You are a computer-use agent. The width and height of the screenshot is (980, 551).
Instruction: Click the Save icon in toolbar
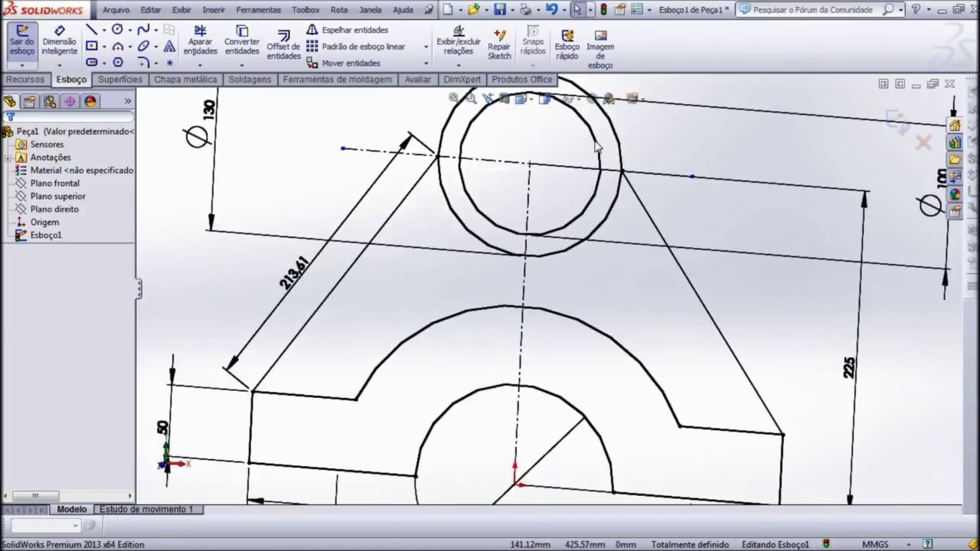pyautogui.click(x=500, y=10)
